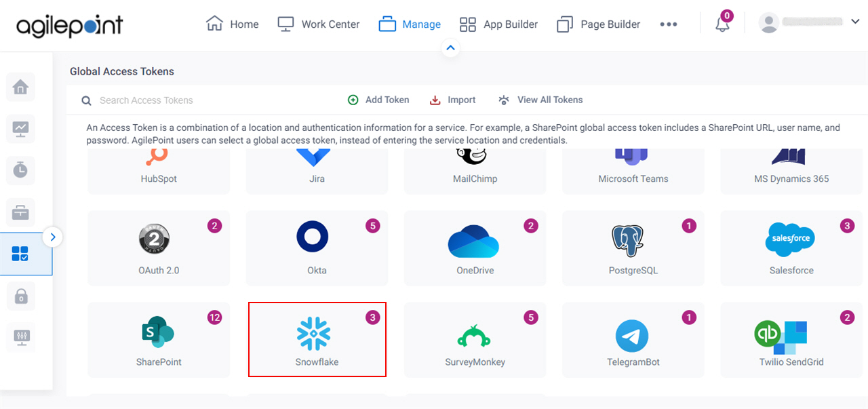The width and height of the screenshot is (868, 409).
Task: Click the user avatar icon
Action: [769, 23]
